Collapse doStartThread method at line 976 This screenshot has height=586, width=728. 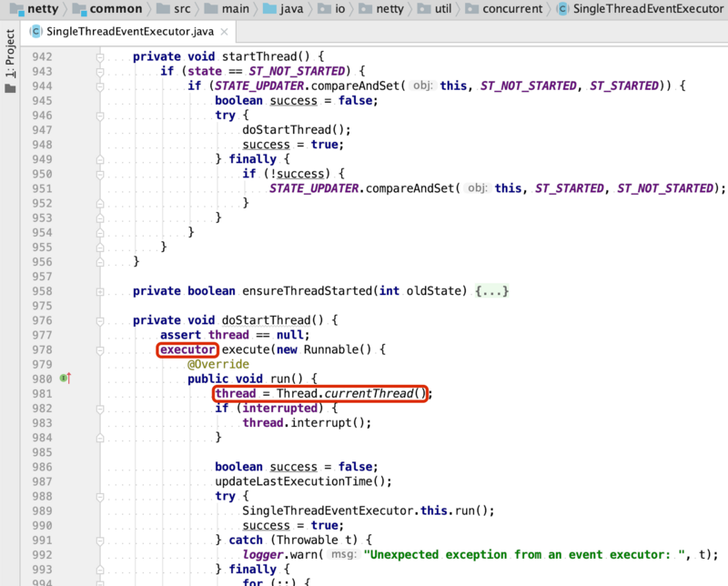coord(100,321)
